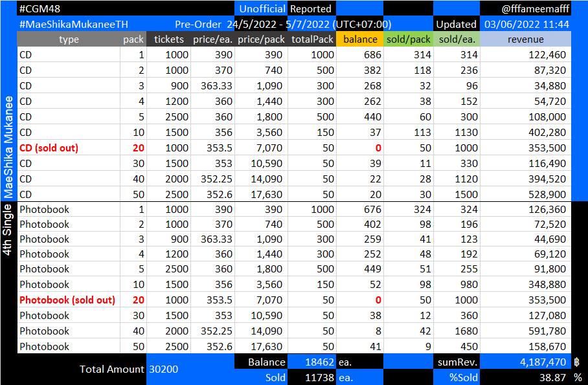
Task: Click the 'sold/ea.' column header
Action: point(457,39)
